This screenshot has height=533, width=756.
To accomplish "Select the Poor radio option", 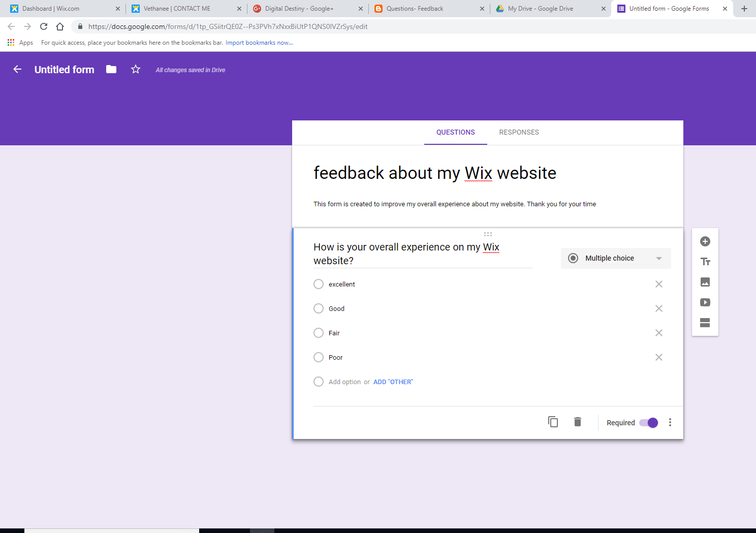I will 319,357.
